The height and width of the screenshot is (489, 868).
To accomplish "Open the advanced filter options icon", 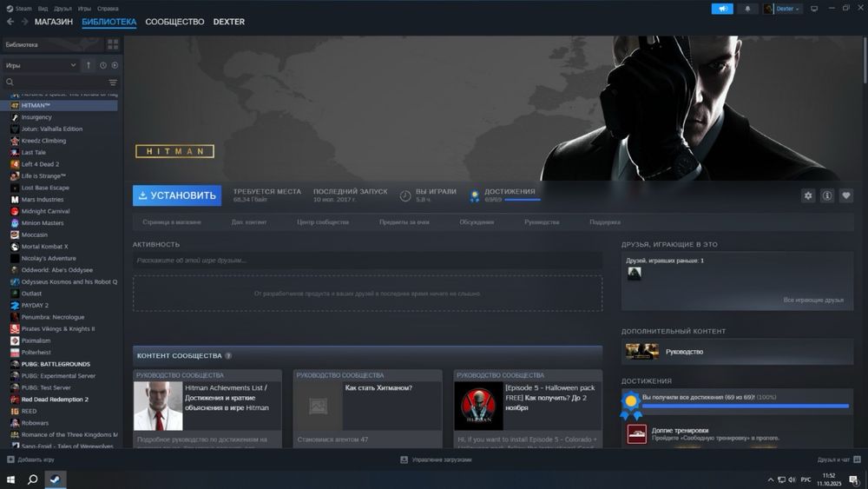I will click(x=113, y=83).
